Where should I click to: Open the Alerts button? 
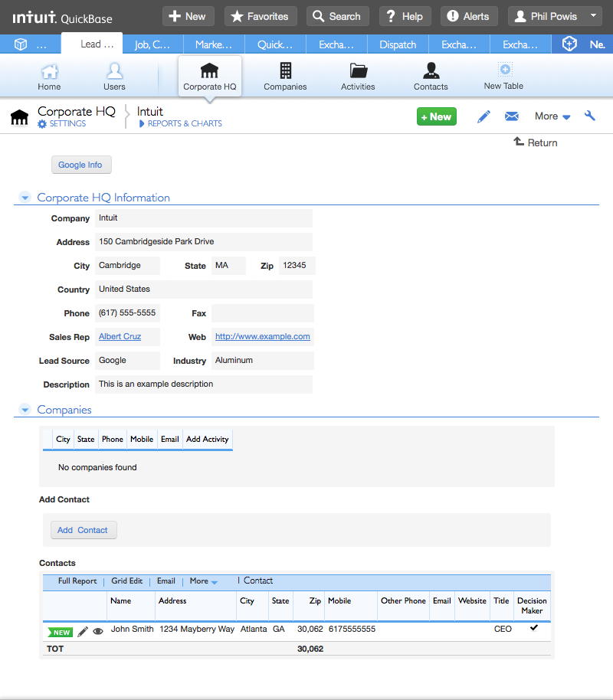pyautogui.click(x=469, y=17)
